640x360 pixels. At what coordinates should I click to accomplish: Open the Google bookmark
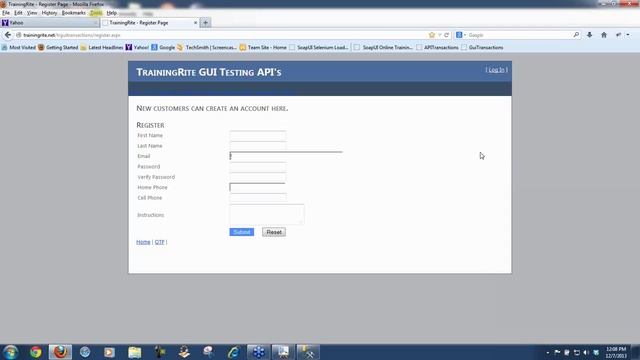(163, 47)
